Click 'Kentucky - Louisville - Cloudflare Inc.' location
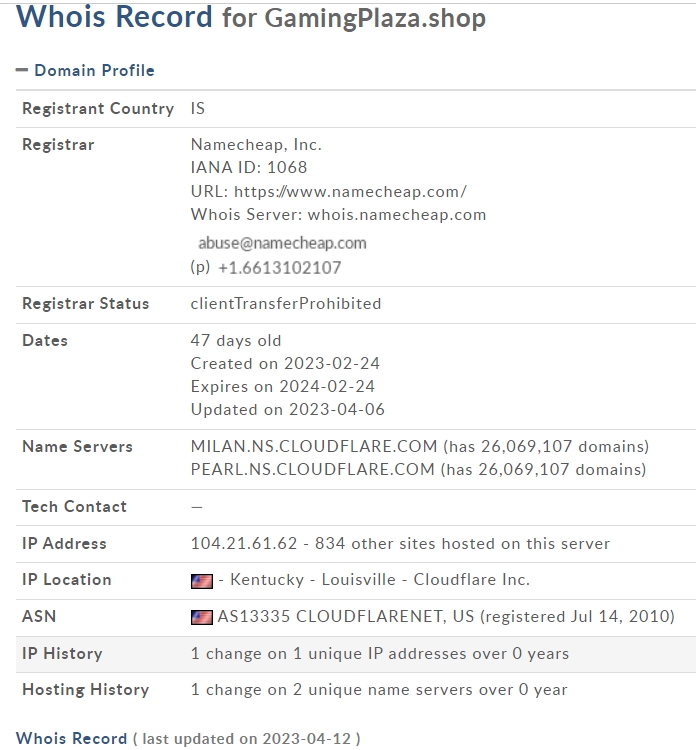The width and height of the screenshot is (696, 750). 380,580
